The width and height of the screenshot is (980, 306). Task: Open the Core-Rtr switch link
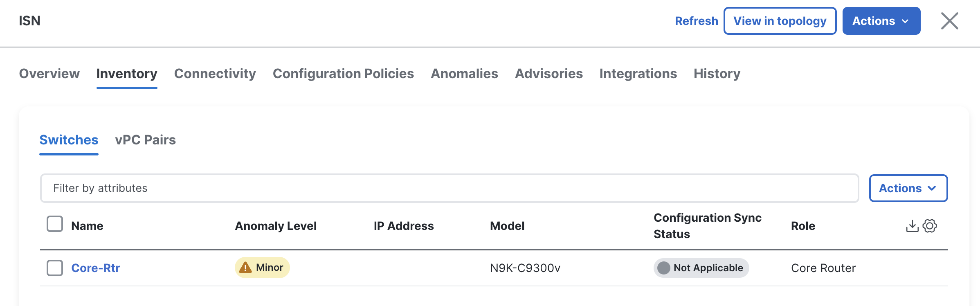pos(96,268)
